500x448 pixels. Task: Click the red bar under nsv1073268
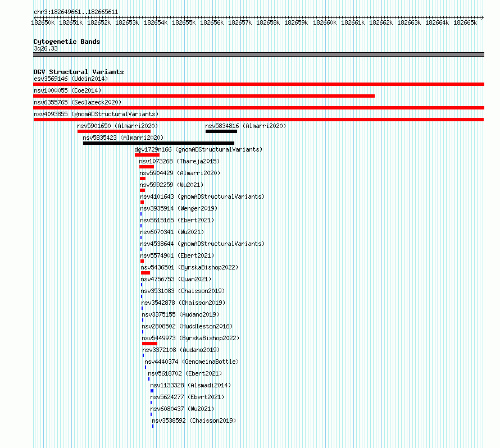[x=147, y=167]
